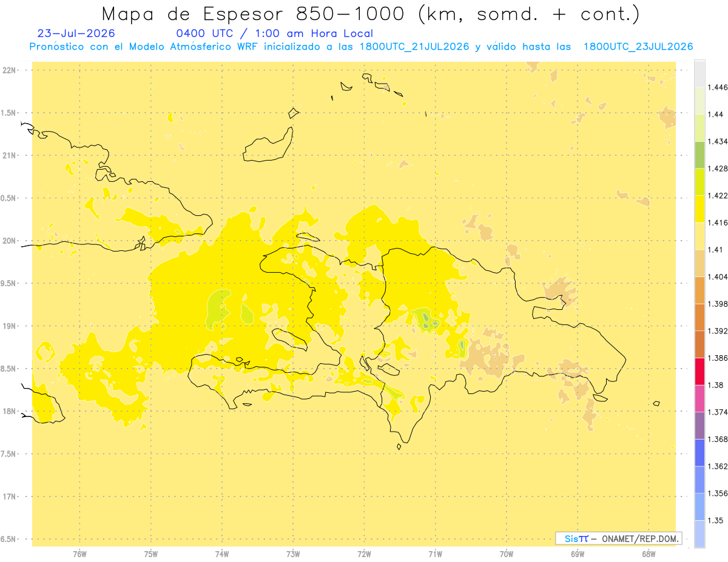Pick the orange colorbar segment between 1.398 and 1.404
This screenshot has height=562, width=728.
coord(699,290)
